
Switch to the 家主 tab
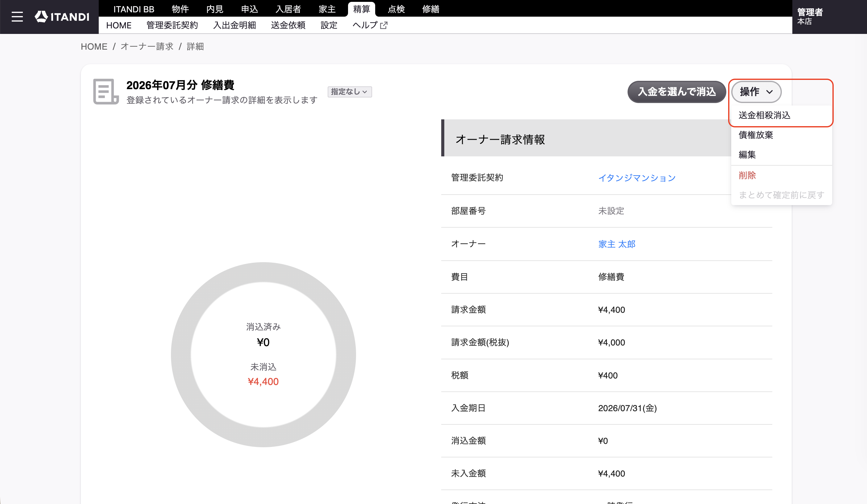coord(327,9)
